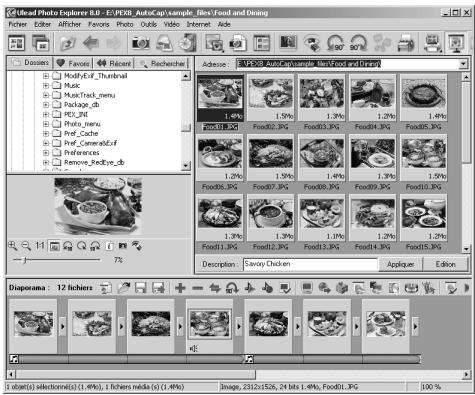
Task: Rotate the photo right 90 degrees
Action: pos(358,43)
